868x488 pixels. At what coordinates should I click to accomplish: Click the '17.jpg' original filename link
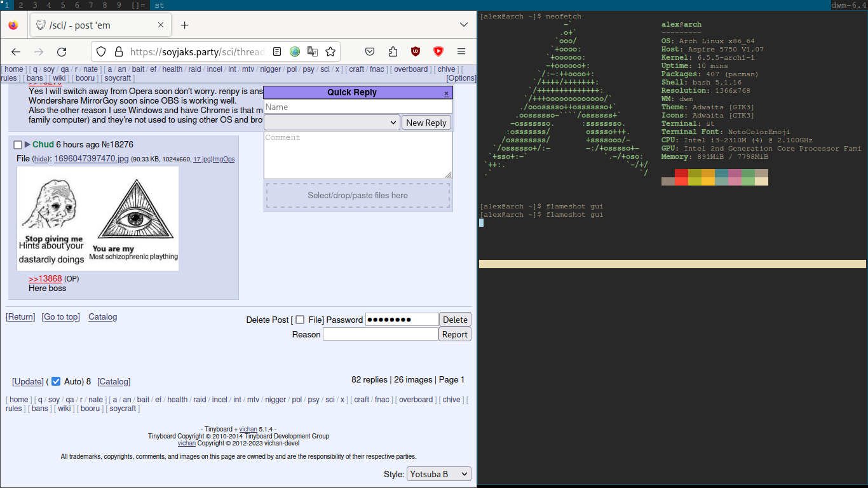point(202,159)
